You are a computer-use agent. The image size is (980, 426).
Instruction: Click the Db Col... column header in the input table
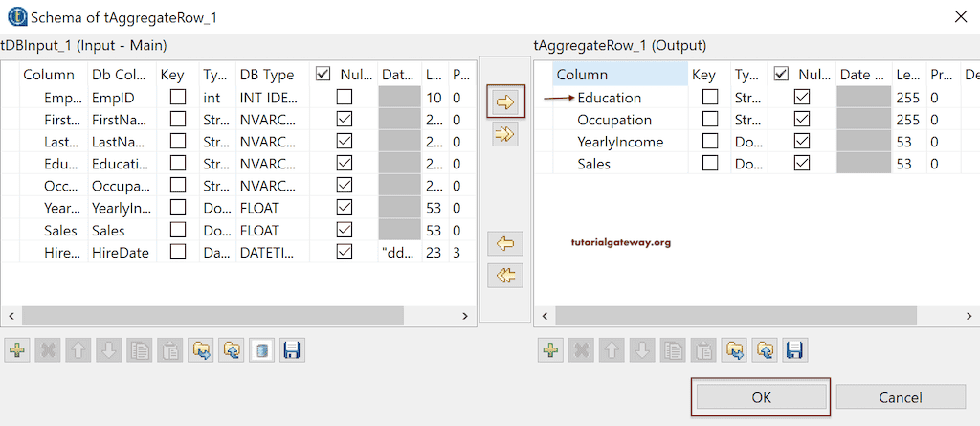122,75
